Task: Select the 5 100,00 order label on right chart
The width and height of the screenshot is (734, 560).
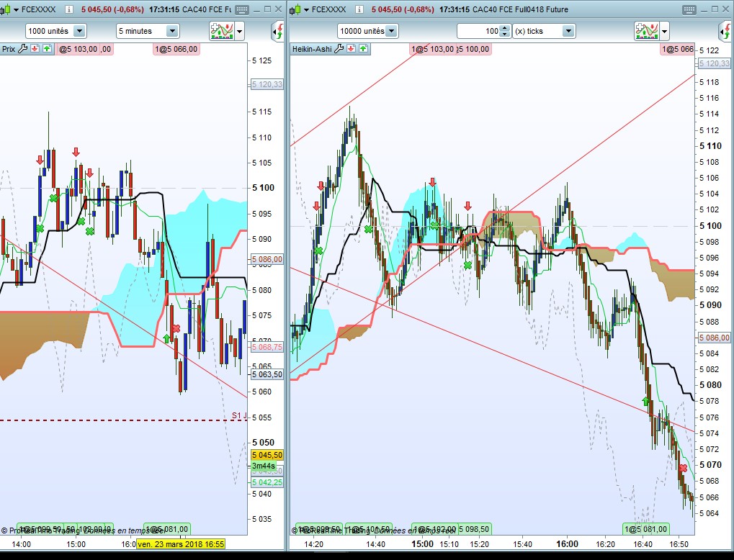Action: 474,49
